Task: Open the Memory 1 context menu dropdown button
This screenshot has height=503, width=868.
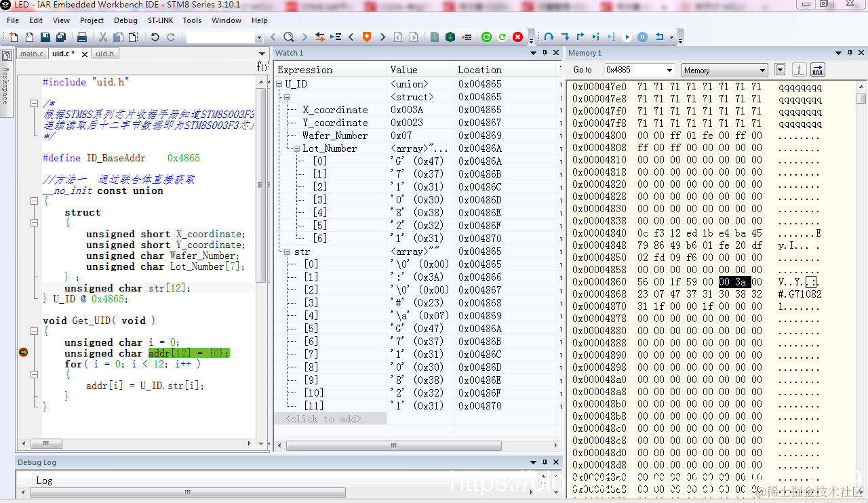Action: tap(780, 70)
